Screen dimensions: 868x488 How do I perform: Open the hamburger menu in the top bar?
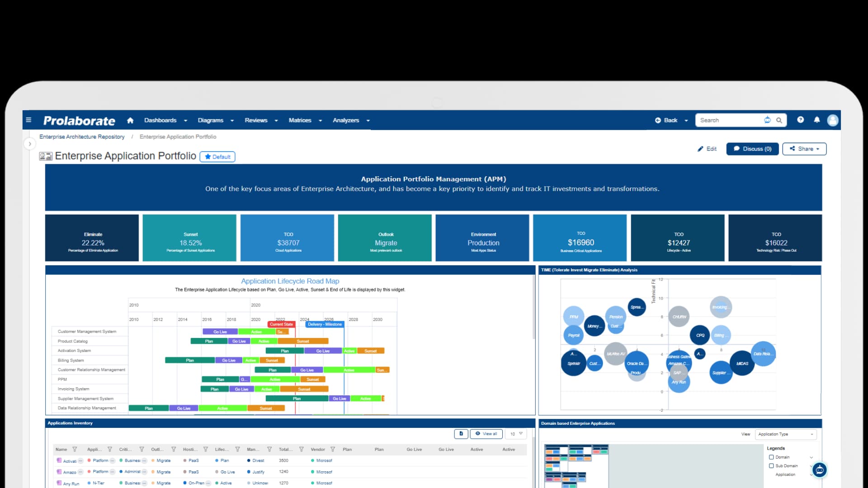28,120
